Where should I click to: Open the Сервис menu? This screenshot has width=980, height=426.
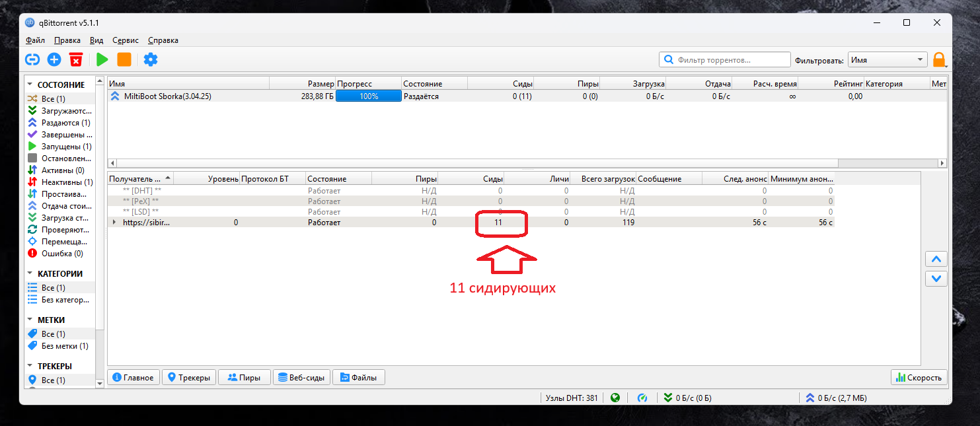click(x=126, y=40)
